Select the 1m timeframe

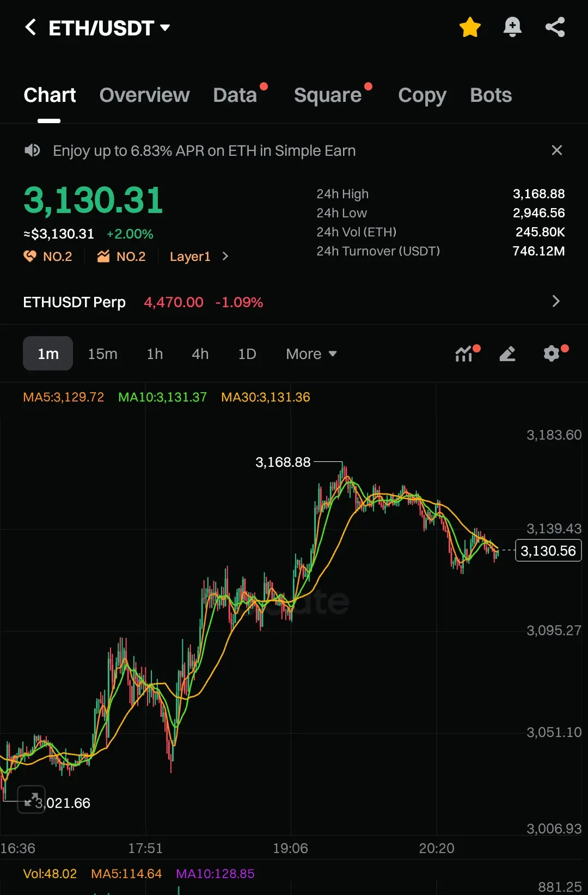click(48, 354)
